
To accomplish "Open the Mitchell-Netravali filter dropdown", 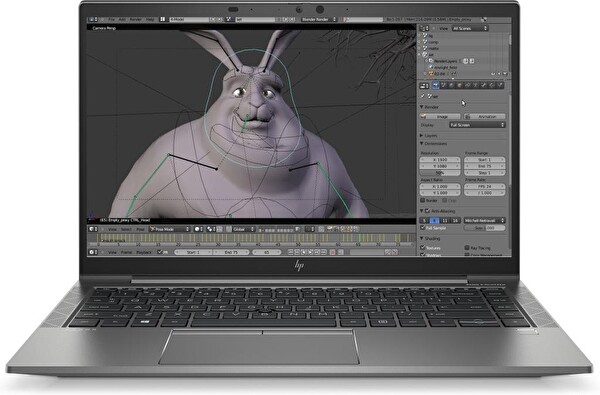I will [485, 220].
